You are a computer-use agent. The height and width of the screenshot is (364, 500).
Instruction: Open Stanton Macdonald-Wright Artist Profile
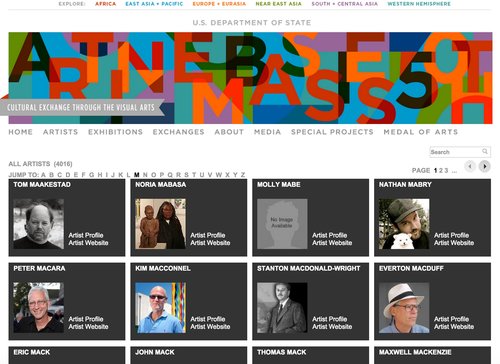[x=330, y=319]
